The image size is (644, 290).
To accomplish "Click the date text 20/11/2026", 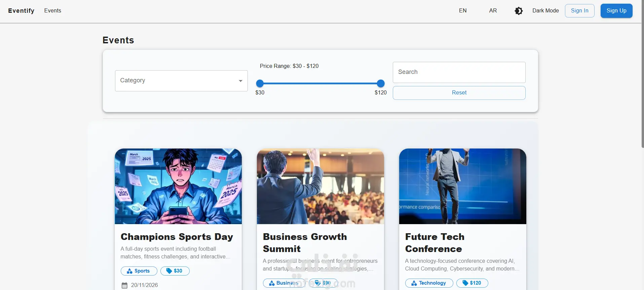I will point(144,285).
